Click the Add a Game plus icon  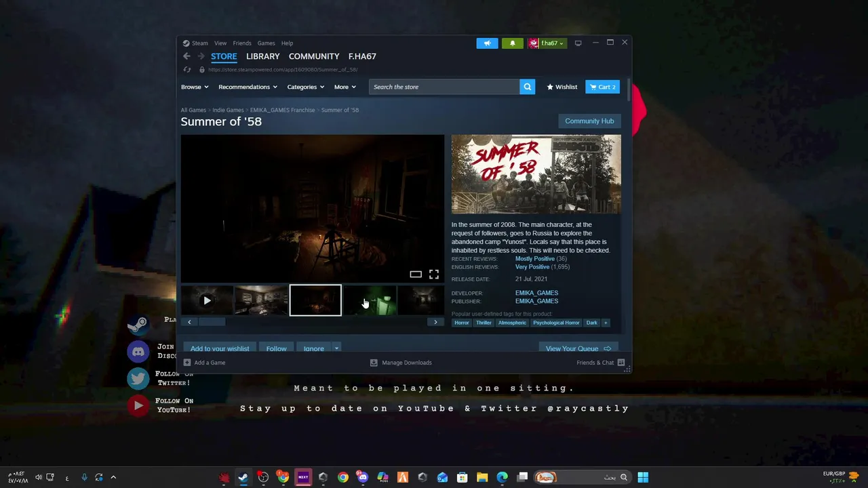187,363
